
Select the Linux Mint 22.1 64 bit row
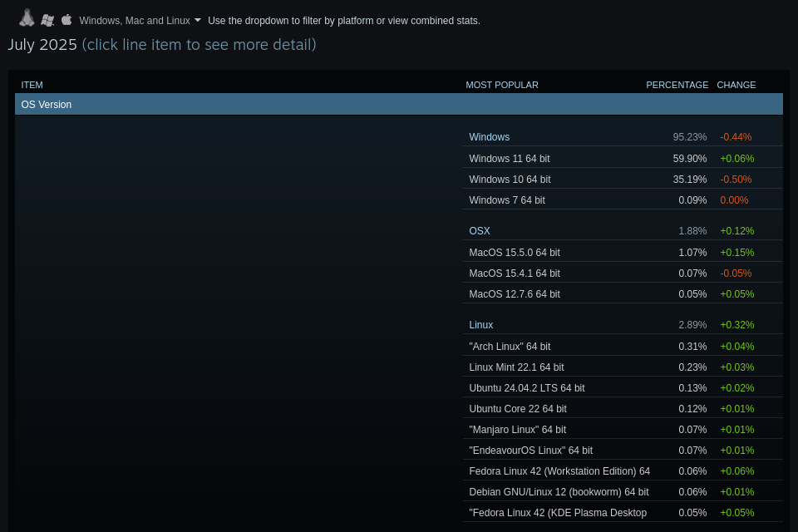click(x=623, y=367)
